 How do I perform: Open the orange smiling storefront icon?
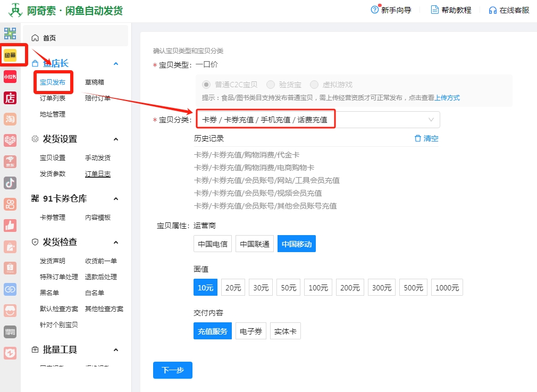pos(10,311)
